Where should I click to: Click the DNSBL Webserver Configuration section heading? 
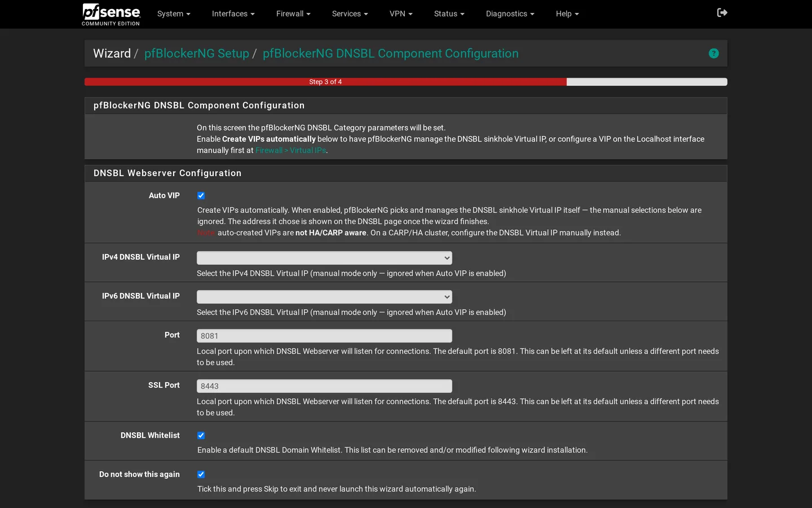[167, 173]
